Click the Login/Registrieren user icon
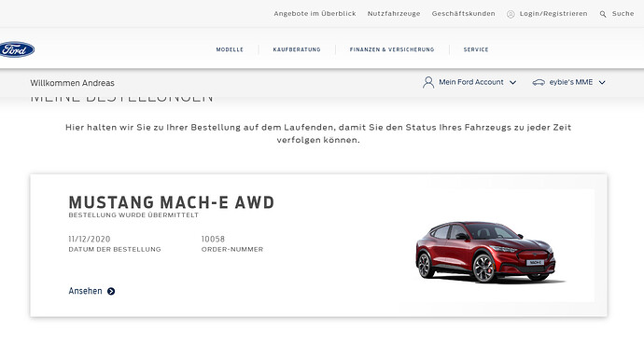The image size is (644, 345). tap(511, 14)
